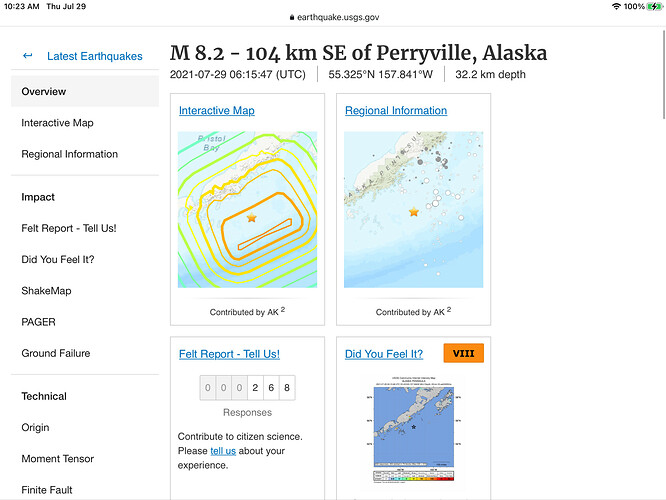Screen dimensions: 666x500
Task: Select Interactive Map in the sidebar
Action: coord(57,123)
